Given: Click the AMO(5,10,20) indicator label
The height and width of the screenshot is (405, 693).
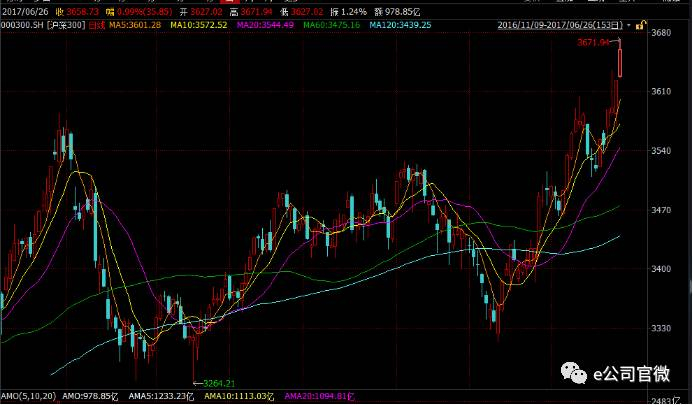Looking at the screenshot, I should (28, 396).
